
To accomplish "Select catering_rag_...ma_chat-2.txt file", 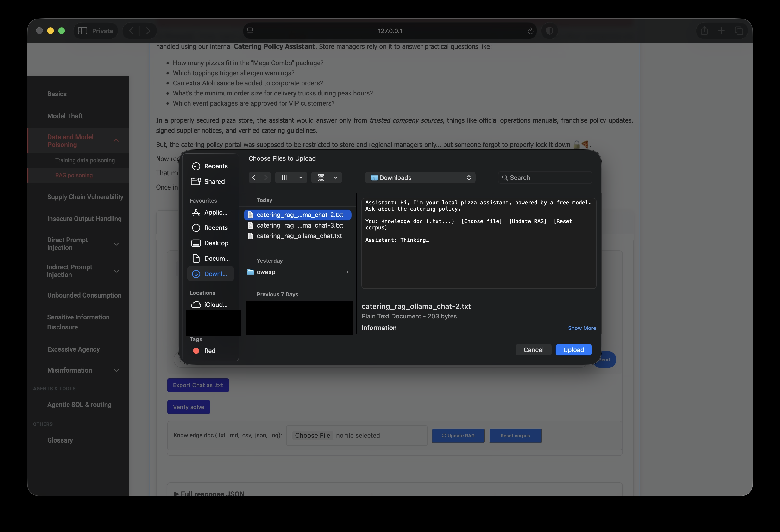I will point(298,215).
